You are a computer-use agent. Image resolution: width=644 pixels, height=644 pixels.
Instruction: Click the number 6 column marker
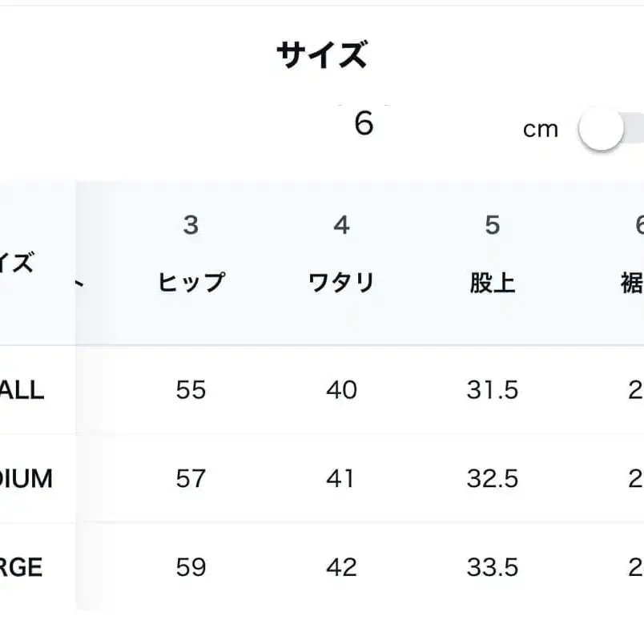click(x=638, y=226)
